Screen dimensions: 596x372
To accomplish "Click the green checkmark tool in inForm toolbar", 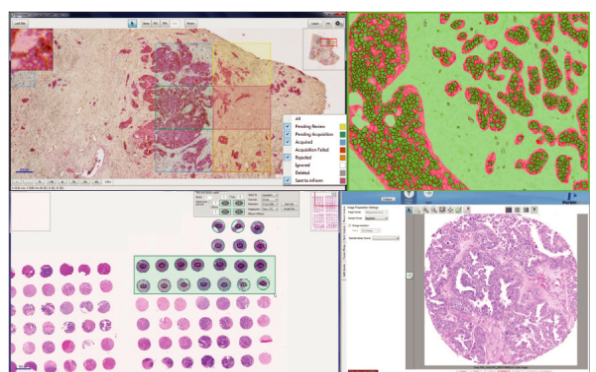I will point(458,210).
